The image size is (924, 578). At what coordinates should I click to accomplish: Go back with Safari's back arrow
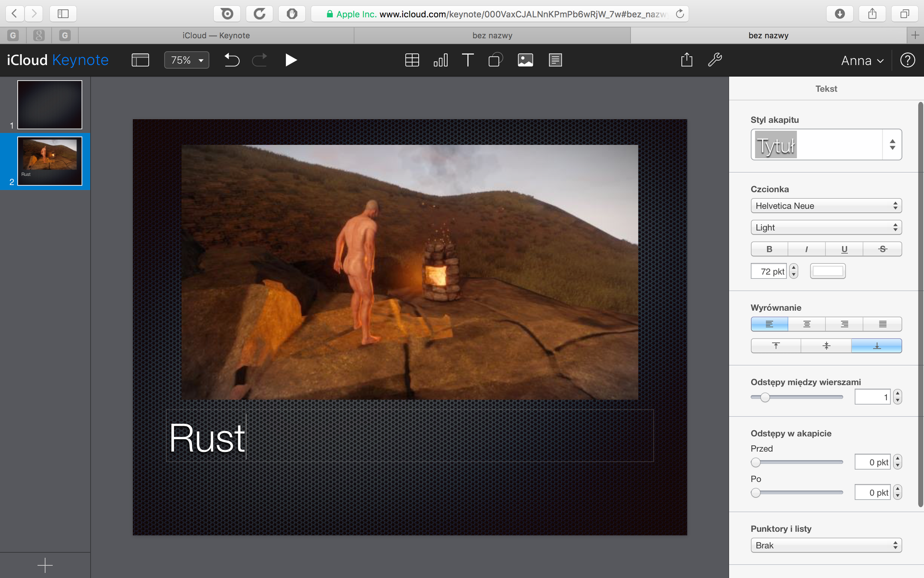(14, 14)
